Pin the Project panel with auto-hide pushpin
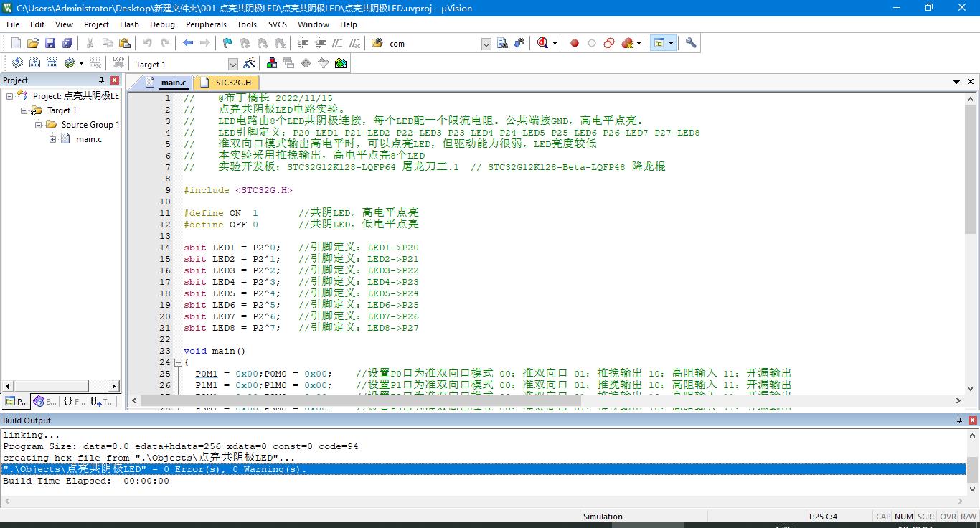Image resolution: width=980 pixels, height=528 pixels. (101, 80)
